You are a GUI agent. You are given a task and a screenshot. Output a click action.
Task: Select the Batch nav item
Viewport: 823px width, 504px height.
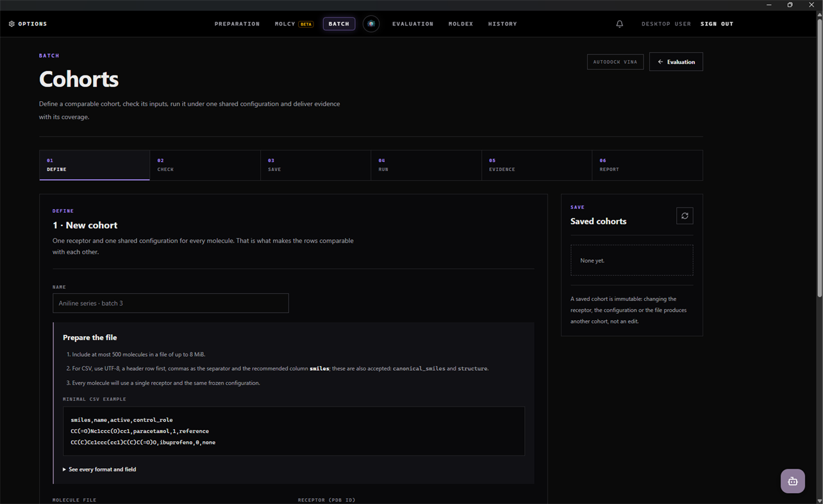[339, 24]
